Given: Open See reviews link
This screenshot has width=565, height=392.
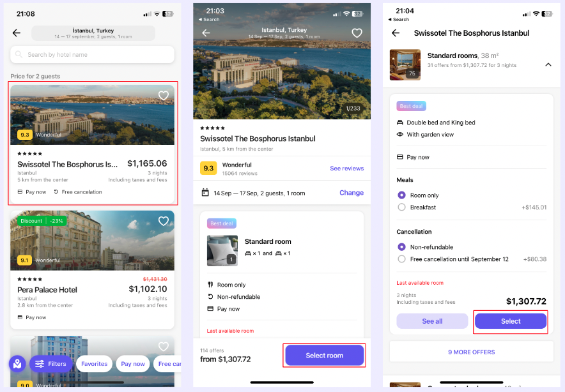Looking at the screenshot, I should (346, 168).
